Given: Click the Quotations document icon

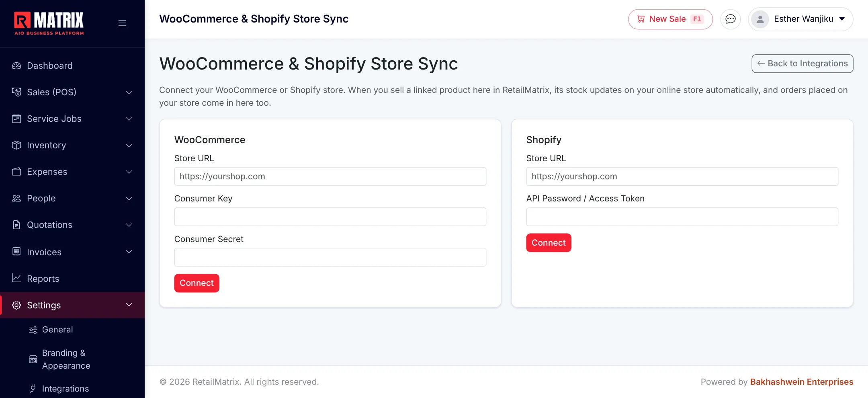Looking at the screenshot, I should (16, 225).
